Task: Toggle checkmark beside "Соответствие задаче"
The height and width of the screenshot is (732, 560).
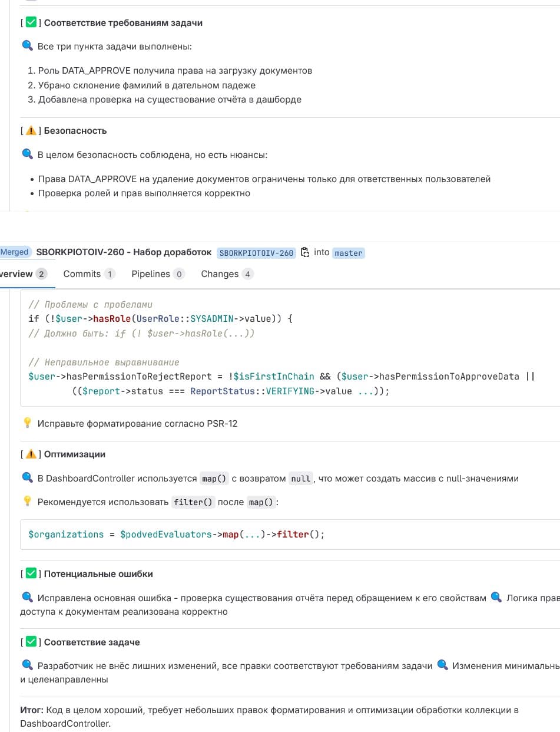Action: (x=32, y=642)
